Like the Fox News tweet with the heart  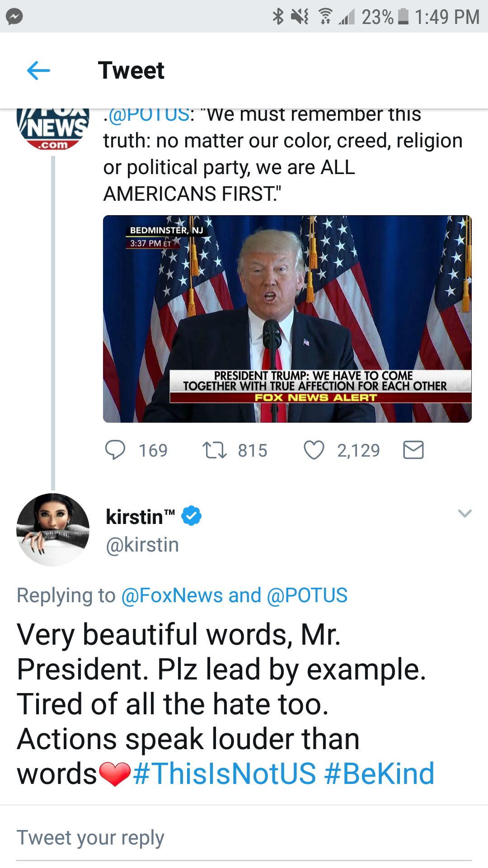point(314,450)
